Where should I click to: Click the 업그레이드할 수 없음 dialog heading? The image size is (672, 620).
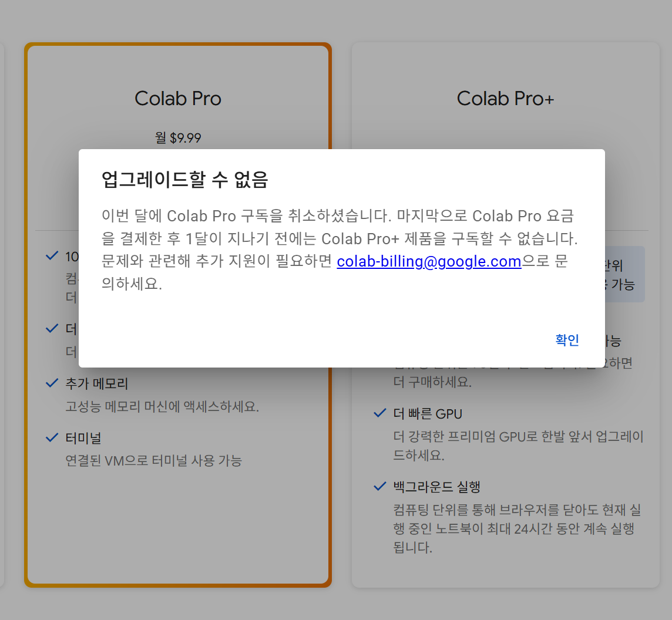(184, 180)
